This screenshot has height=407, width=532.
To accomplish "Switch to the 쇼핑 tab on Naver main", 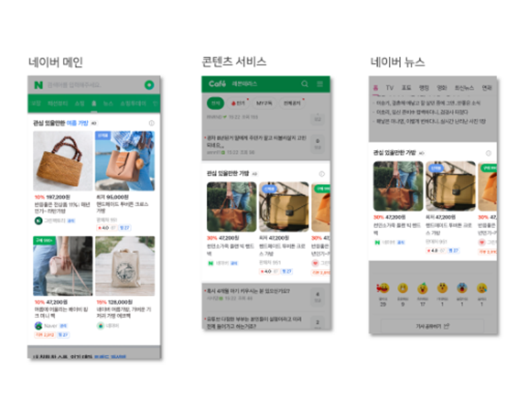I will pyautogui.click(x=80, y=103).
